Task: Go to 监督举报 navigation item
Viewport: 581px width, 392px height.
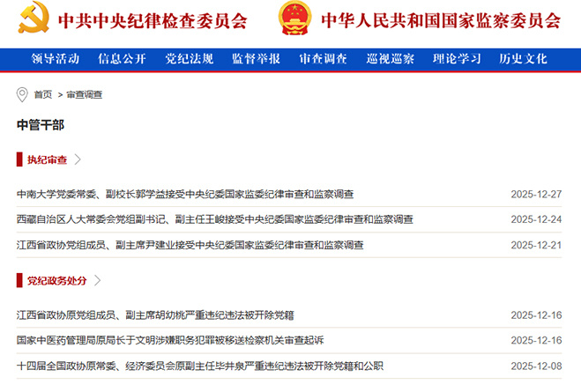Action: pos(256,59)
